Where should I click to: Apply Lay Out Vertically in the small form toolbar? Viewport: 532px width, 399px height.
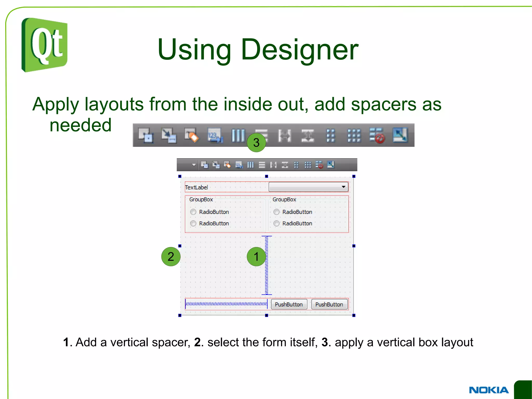[x=262, y=165]
